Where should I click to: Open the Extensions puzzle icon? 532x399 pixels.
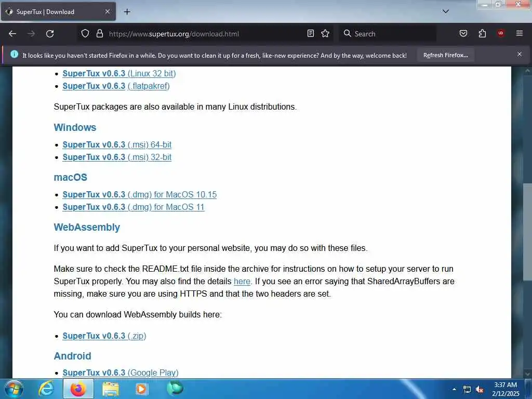click(482, 33)
